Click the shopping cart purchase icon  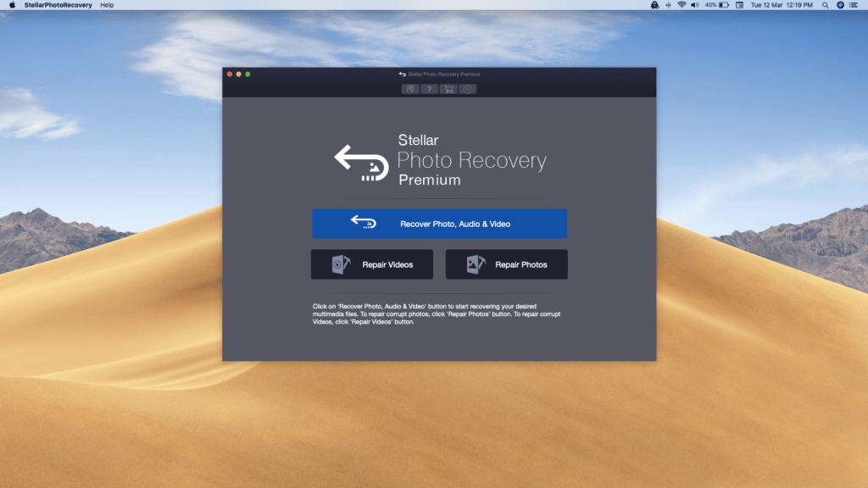[448, 89]
